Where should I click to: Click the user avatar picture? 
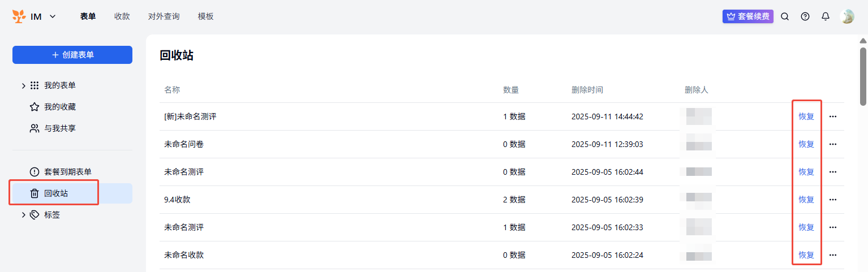[847, 16]
